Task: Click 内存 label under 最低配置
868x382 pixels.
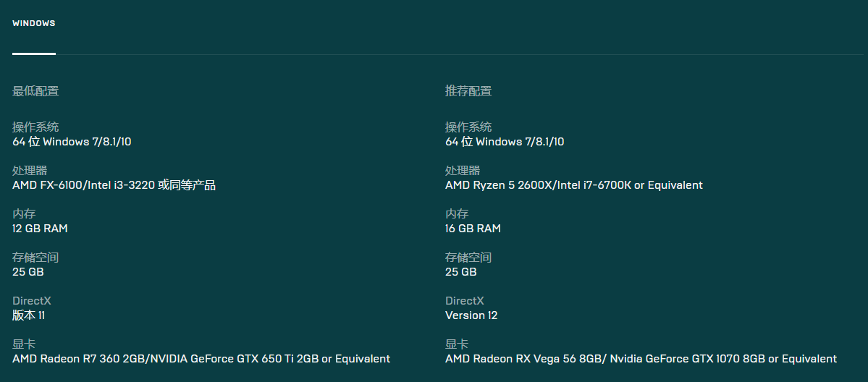Action: [x=24, y=214]
